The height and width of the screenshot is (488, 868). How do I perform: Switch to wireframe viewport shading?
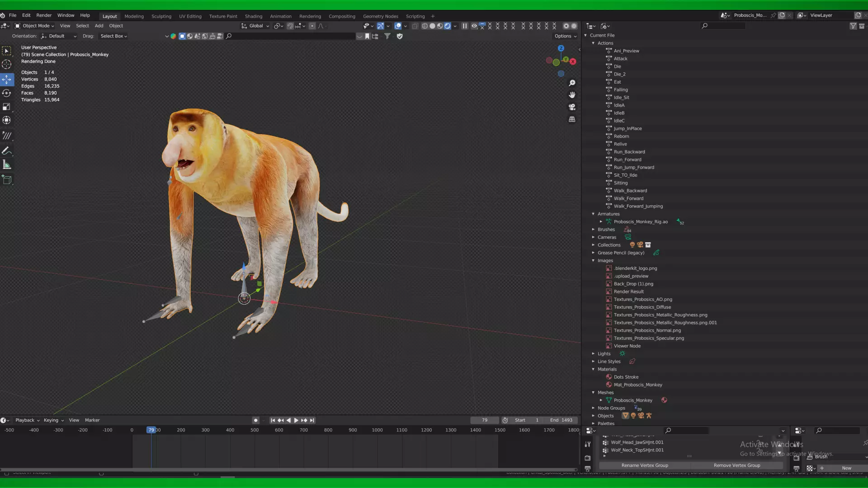[425, 26]
